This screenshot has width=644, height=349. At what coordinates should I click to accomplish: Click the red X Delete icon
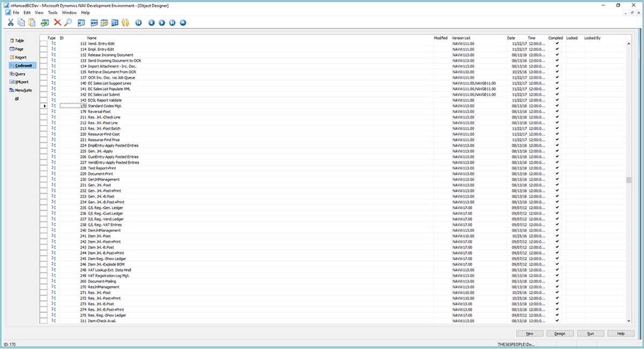point(57,23)
